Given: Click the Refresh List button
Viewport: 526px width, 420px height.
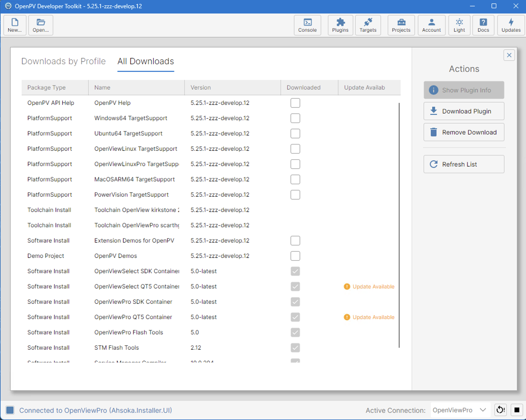Looking at the screenshot, I should tap(464, 164).
